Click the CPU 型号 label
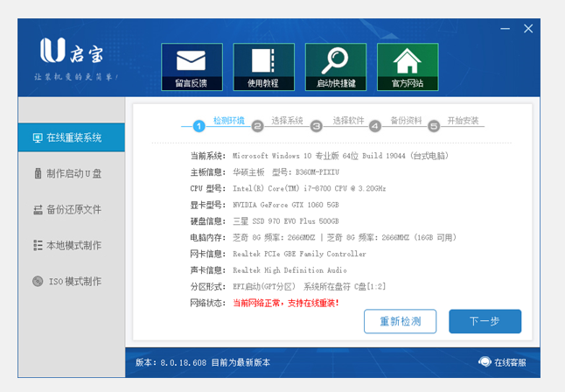 [207, 189]
